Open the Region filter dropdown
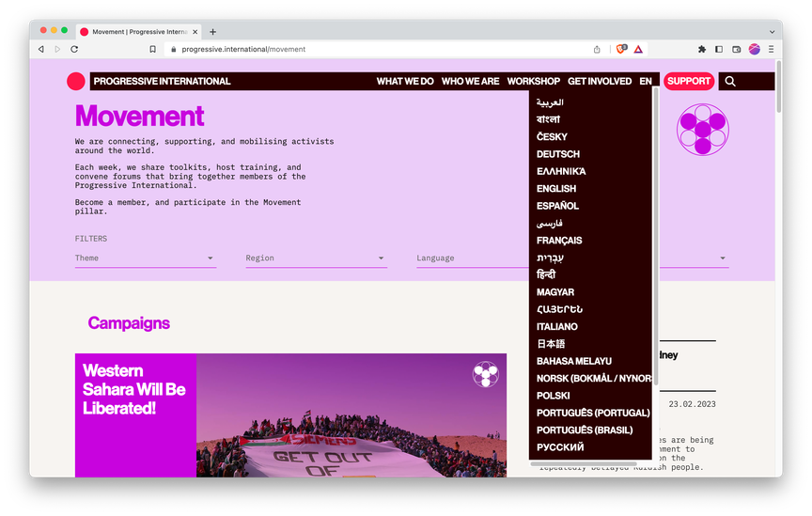 pos(317,258)
